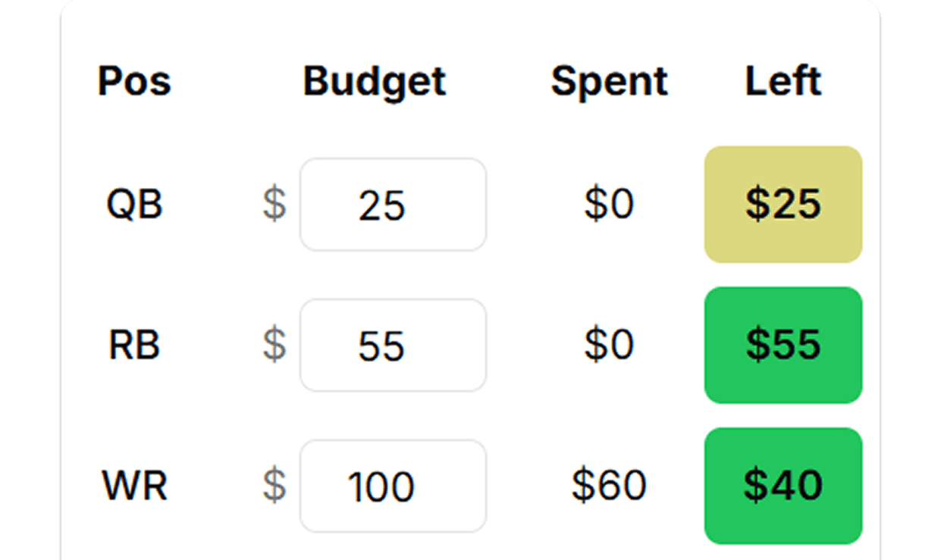Screen dimensions: 941x560
Task: Click the Spent column header
Action: tap(609, 81)
